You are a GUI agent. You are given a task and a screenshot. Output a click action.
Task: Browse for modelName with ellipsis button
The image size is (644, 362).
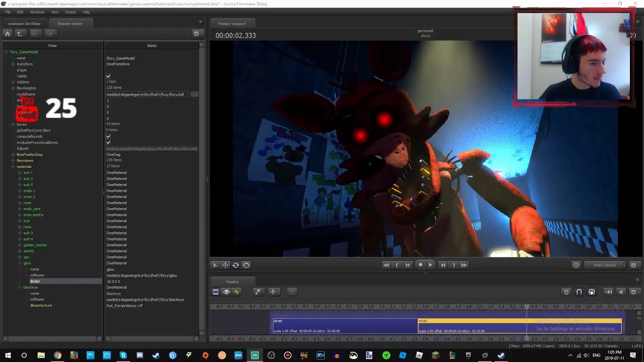(194, 95)
